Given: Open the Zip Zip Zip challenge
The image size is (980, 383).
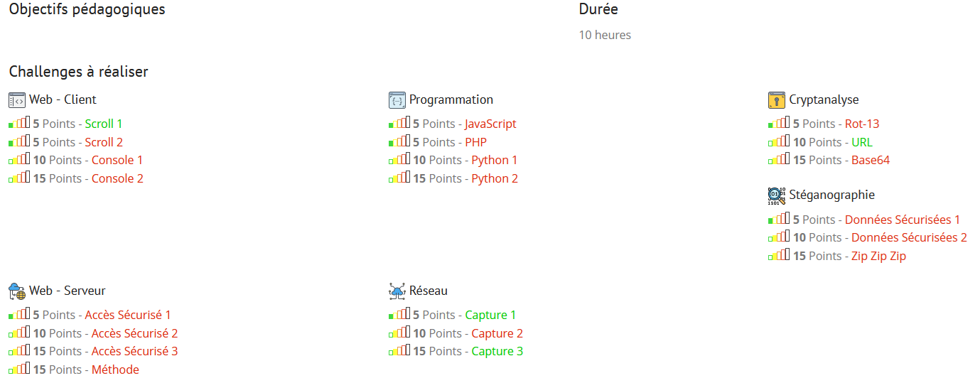Looking at the screenshot, I should (878, 256).
